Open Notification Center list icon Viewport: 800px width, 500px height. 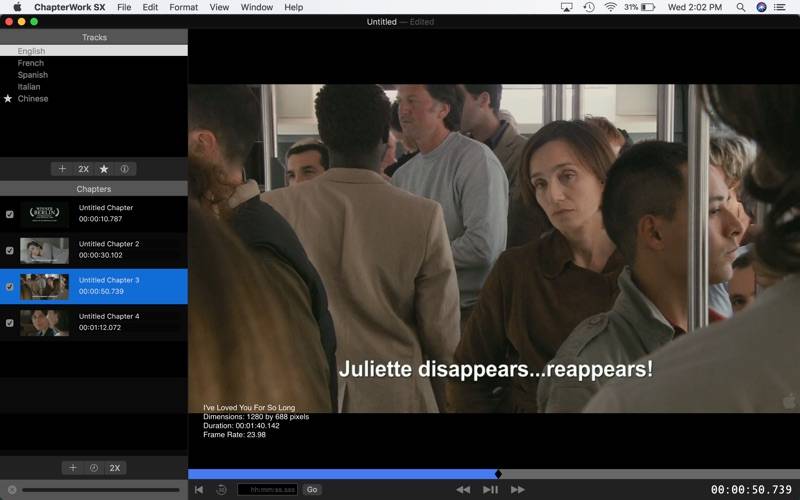point(780,7)
